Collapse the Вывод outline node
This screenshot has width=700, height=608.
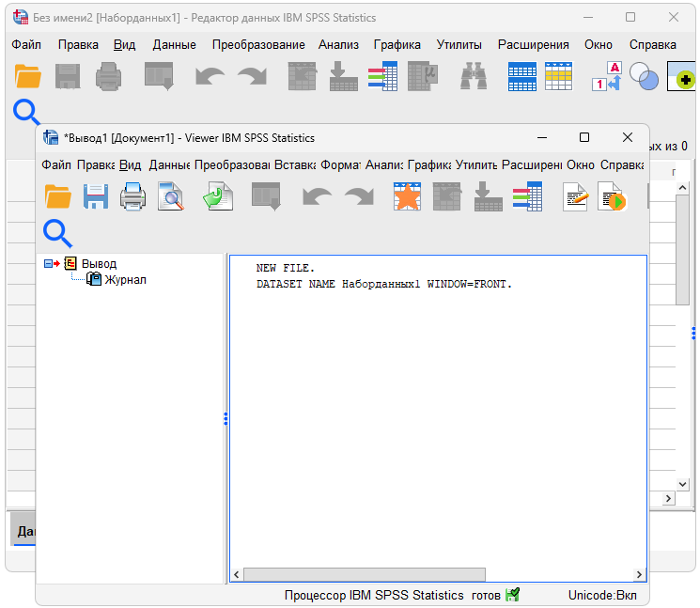point(48,264)
